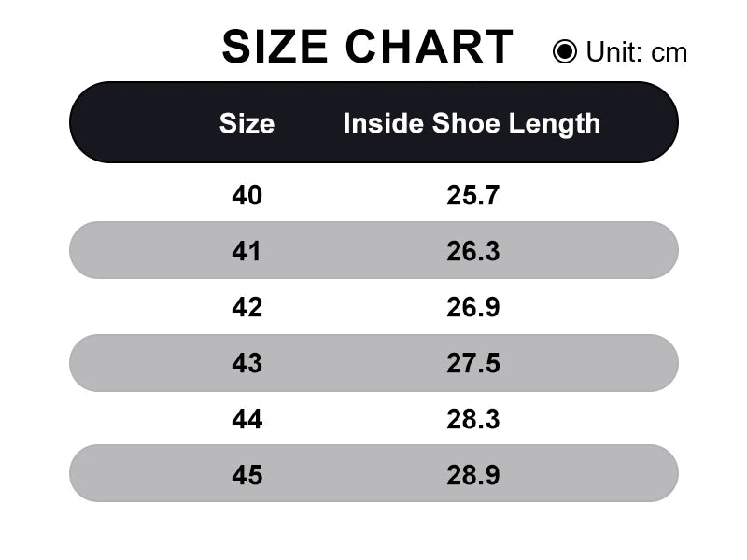
Task: Click the 26.3 length value
Action: [x=473, y=251]
